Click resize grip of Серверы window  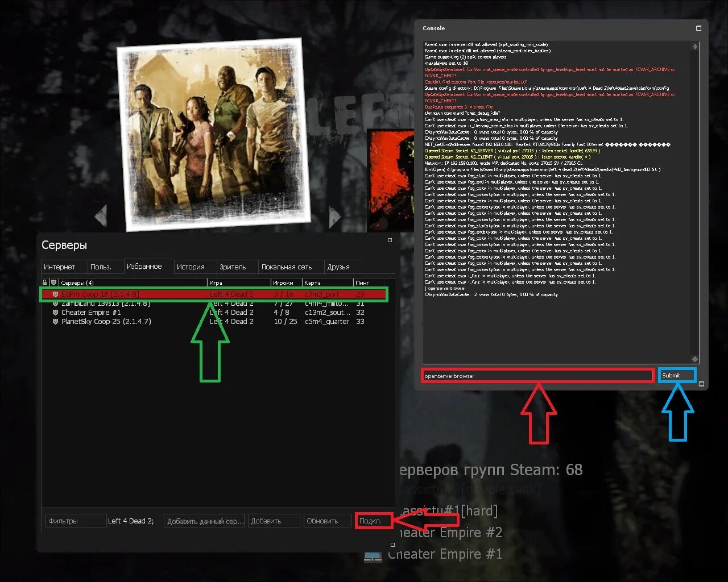(392, 545)
